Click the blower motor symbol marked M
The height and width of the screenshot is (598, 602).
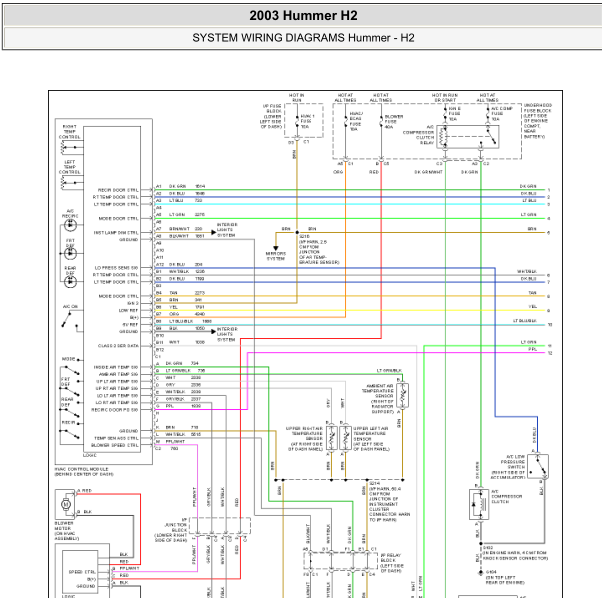pyautogui.click(x=66, y=504)
